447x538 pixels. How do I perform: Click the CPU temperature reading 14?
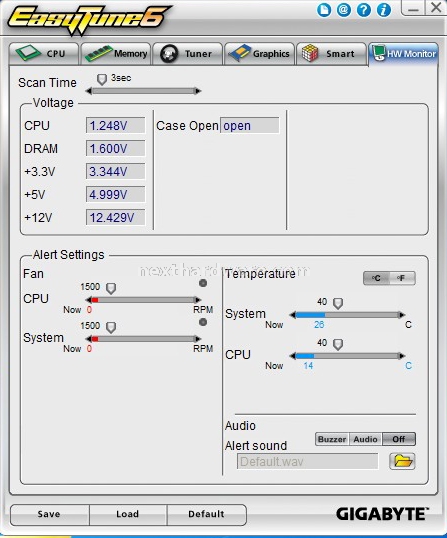point(308,366)
